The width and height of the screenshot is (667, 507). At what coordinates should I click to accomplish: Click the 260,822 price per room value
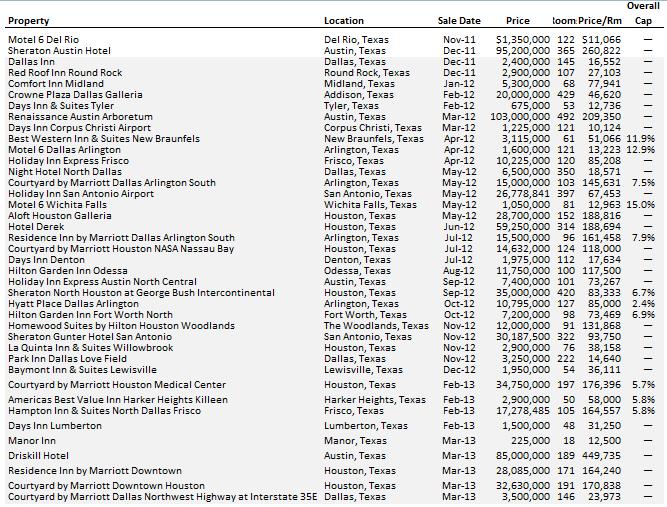[x=601, y=51]
